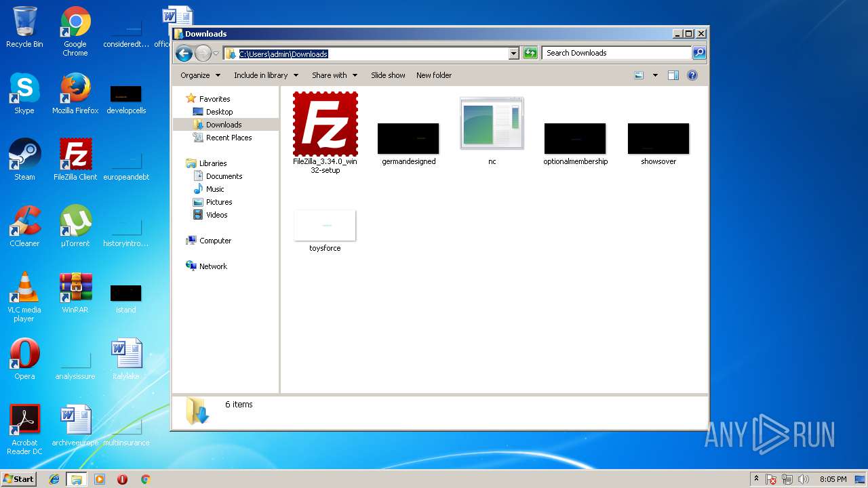Open the Organize menu
This screenshot has height=488, width=868.
[200, 75]
